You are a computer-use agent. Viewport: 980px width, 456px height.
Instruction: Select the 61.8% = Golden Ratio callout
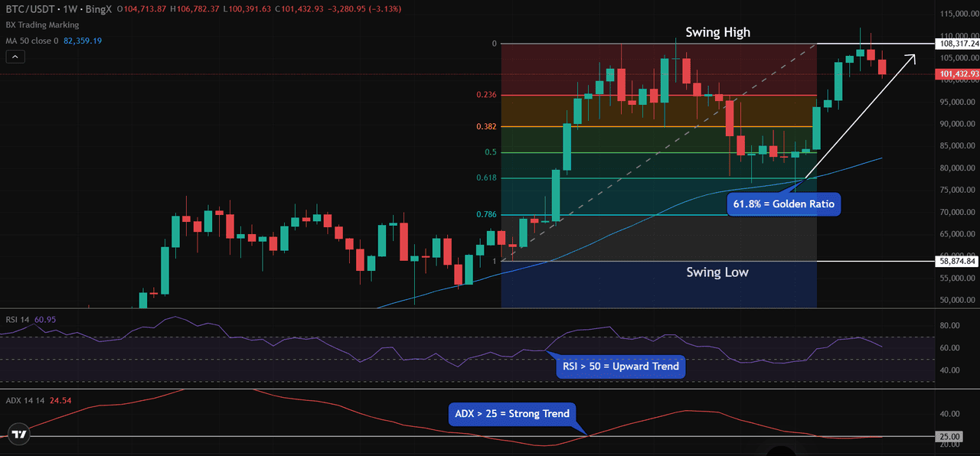click(x=783, y=204)
